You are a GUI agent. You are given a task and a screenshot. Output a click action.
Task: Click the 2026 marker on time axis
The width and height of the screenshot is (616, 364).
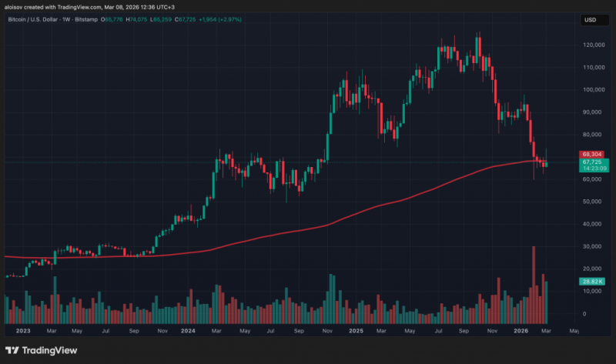[521, 331]
